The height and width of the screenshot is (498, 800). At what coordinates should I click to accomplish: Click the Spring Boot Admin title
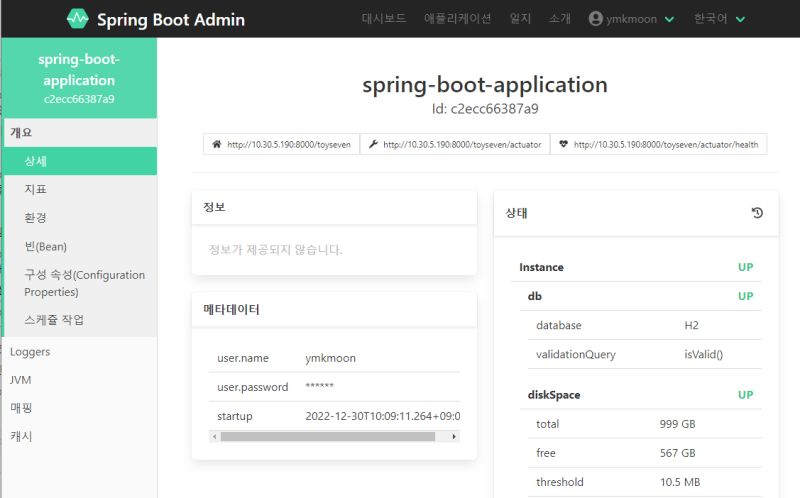coord(171,20)
